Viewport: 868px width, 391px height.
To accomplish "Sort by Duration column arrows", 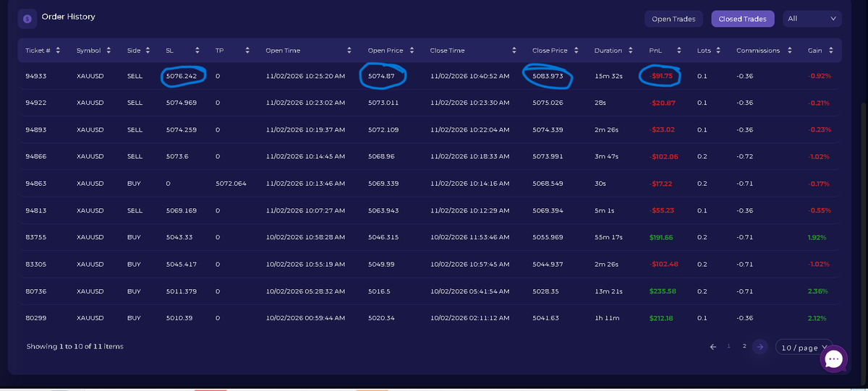I will (x=630, y=51).
